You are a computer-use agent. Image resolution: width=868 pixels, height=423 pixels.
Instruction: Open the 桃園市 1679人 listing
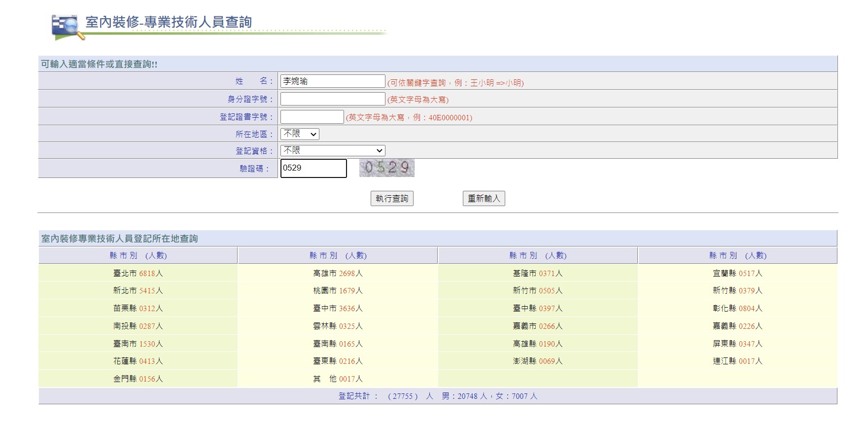(x=338, y=291)
